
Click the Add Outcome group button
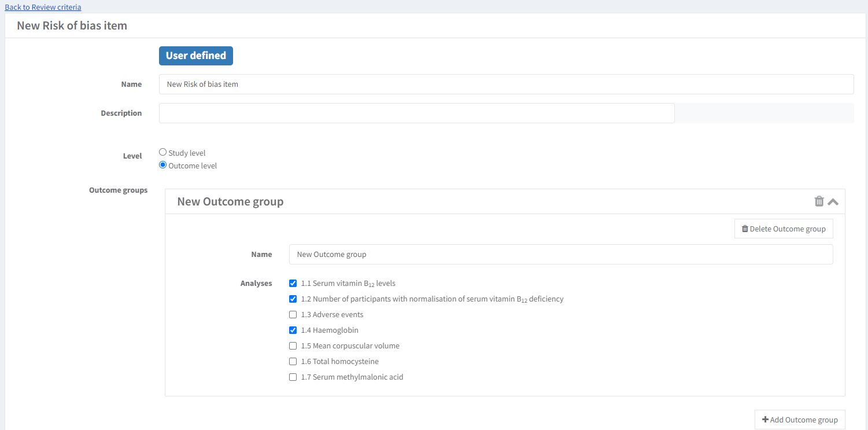[x=799, y=420]
